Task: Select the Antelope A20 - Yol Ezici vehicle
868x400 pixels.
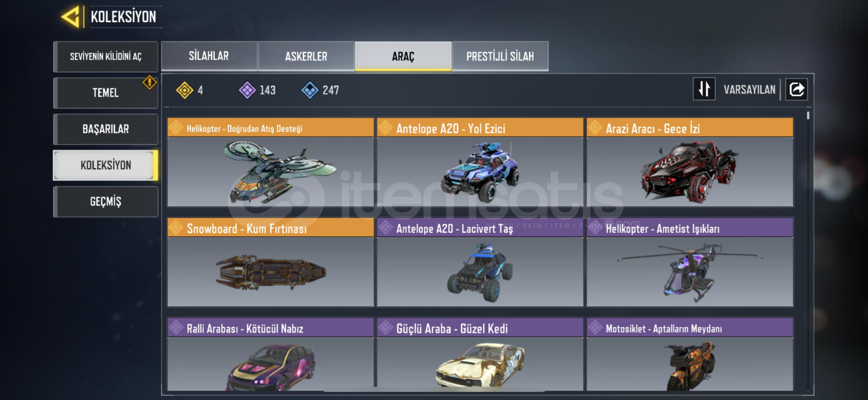Action: (x=480, y=162)
